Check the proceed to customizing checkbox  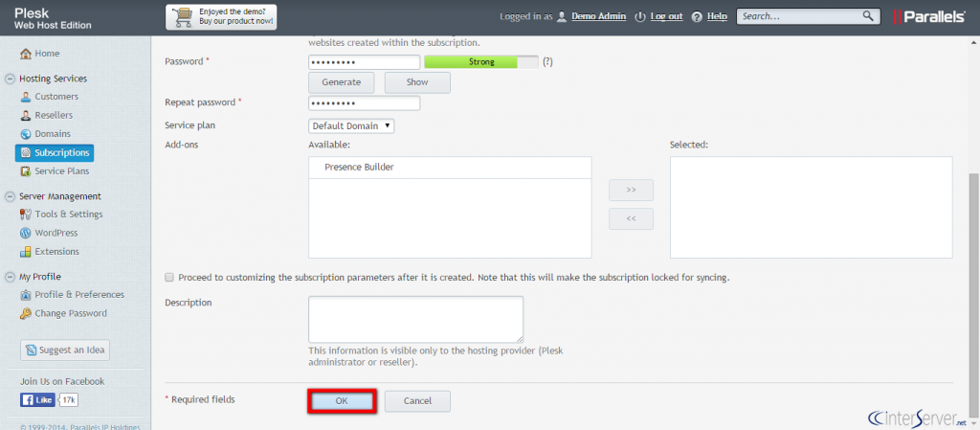click(x=169, y=277)
